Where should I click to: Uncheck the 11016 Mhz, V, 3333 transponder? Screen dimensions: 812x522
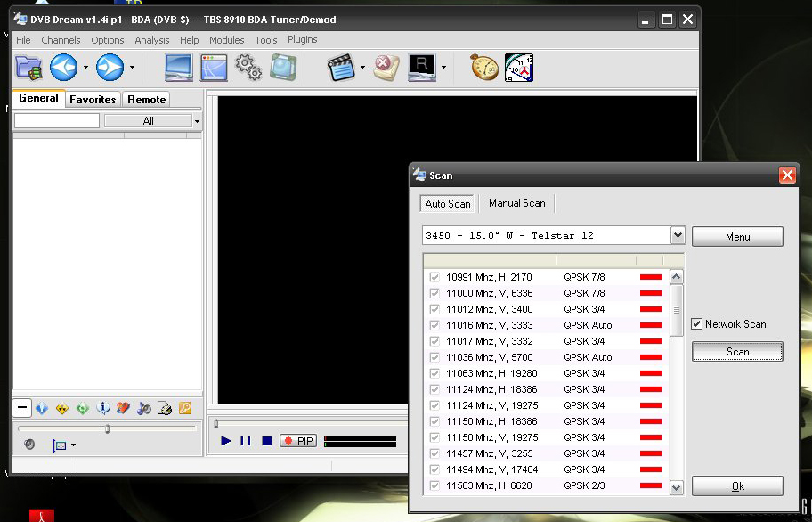pyautogui.click(x=434, y=325)
